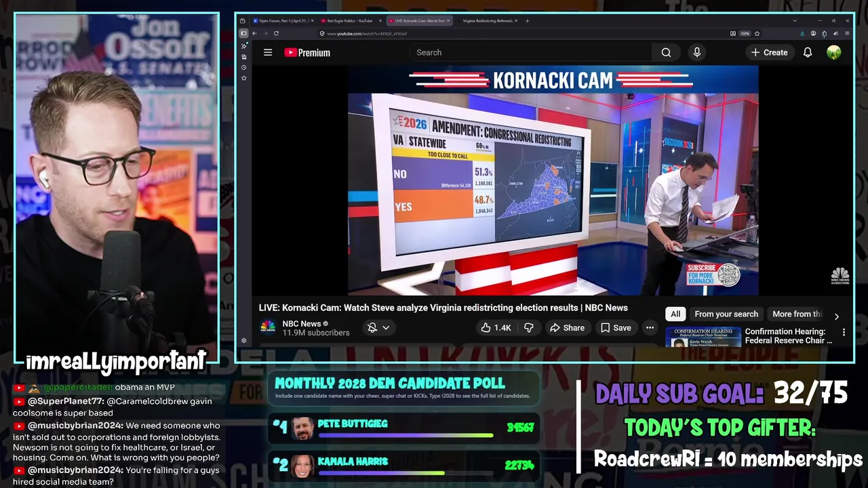Save the video to a playlist
Image resolution: width=868 pixels, height=488 pixels.
[x=616, y=327]
